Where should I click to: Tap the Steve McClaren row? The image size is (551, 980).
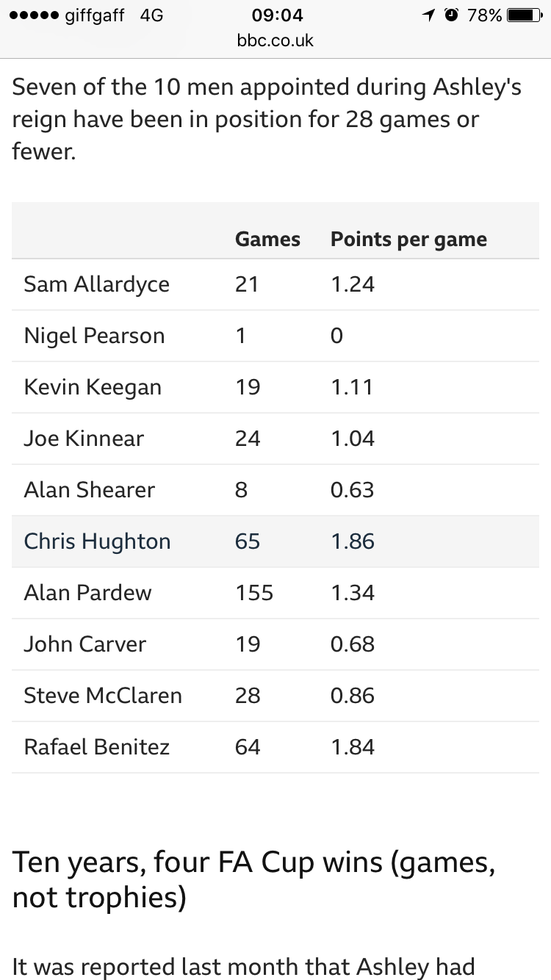tap(275, 696)
